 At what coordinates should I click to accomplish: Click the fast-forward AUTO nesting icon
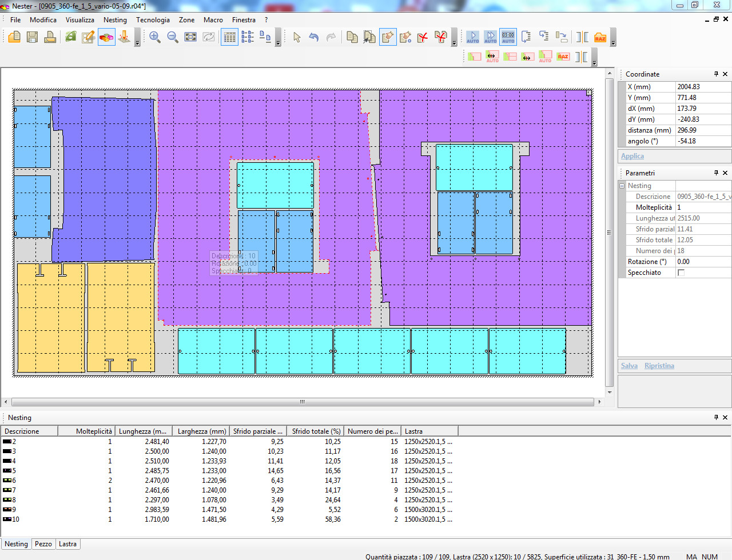(x=491, y=37)
